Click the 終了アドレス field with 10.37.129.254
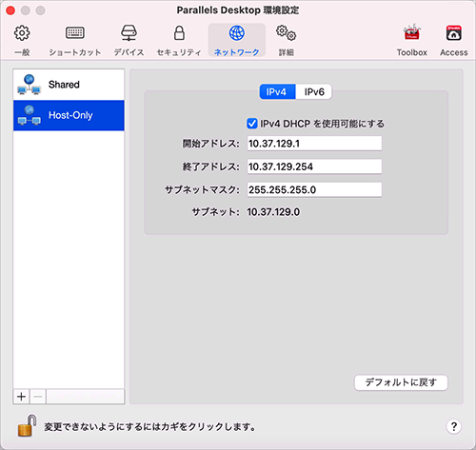The height and width of the screenshot is (450, 476). point(314,166)
